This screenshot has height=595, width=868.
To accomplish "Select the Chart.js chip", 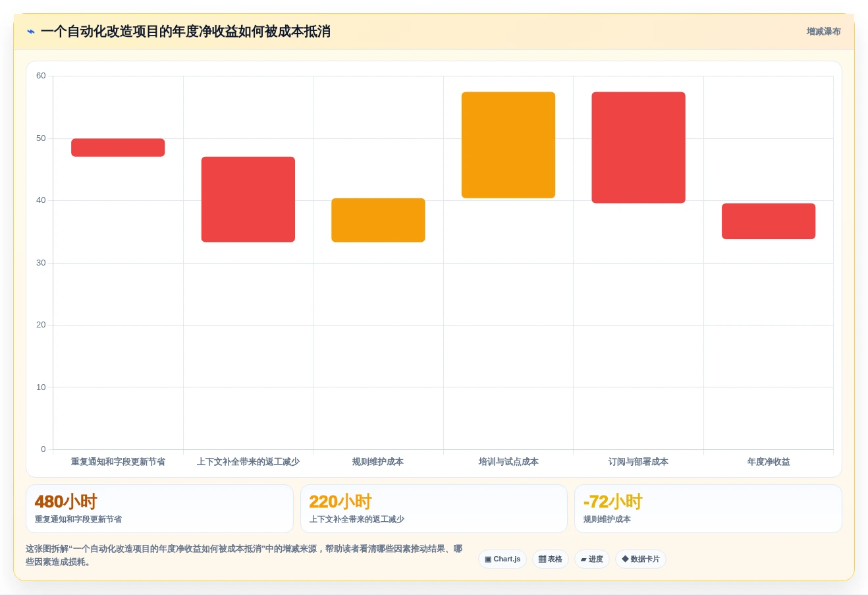I will [x=502, y=559].
